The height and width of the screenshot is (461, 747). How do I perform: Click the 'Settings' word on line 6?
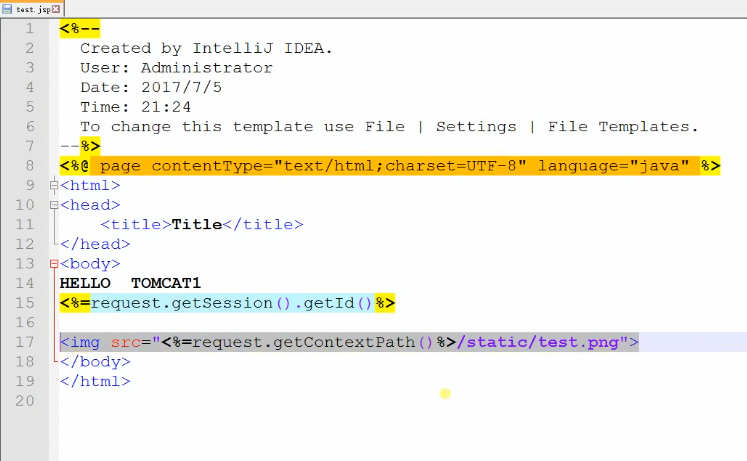coord(476,127)
